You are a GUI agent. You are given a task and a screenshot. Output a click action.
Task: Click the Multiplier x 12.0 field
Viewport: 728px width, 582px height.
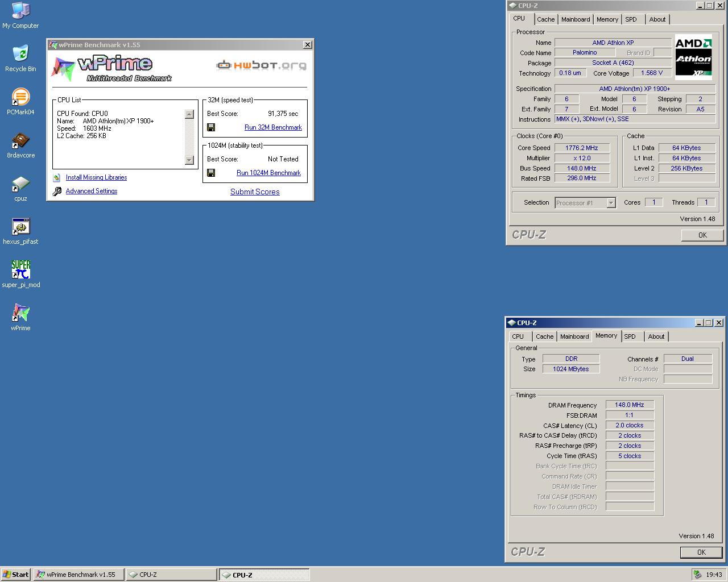click(x=582, y=158)
